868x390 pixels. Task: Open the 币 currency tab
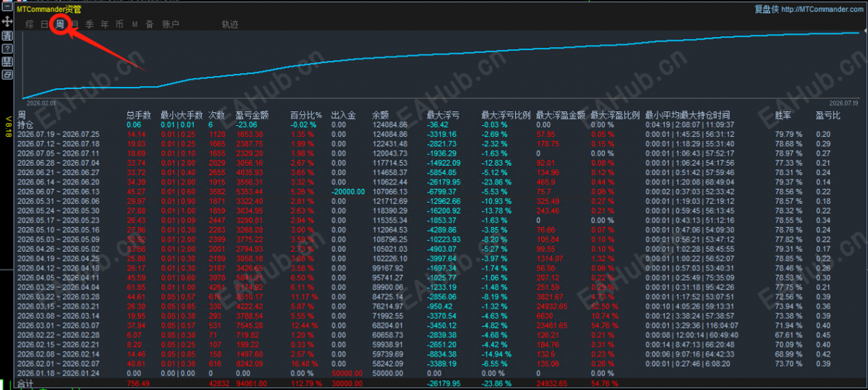pyautogui.click(x=119, y=25)
